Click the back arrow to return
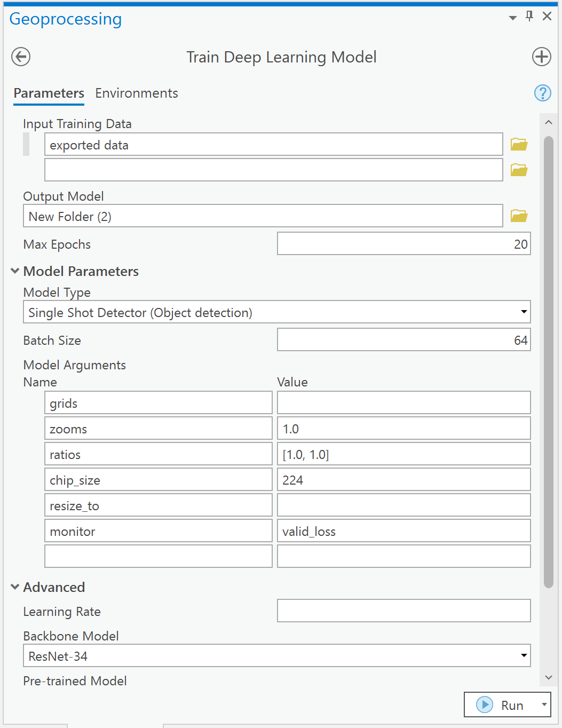Image resolution: width=562 pixels, height=728 pixels. pyautogui.click(x=20, y=57)
